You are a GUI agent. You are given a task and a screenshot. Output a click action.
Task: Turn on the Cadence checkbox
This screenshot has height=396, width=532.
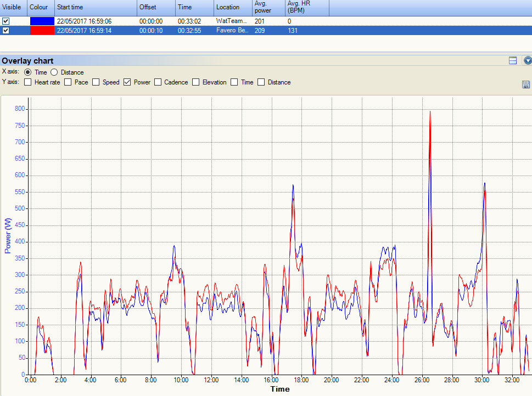pos(158,82)
